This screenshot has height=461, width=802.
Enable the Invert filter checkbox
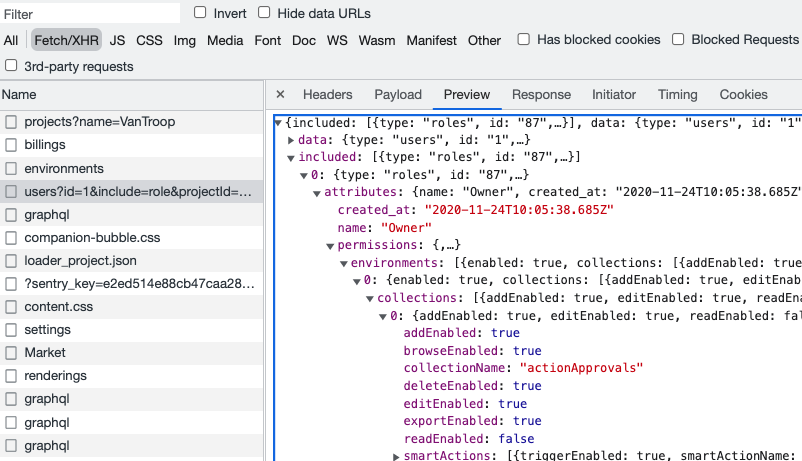200,13
